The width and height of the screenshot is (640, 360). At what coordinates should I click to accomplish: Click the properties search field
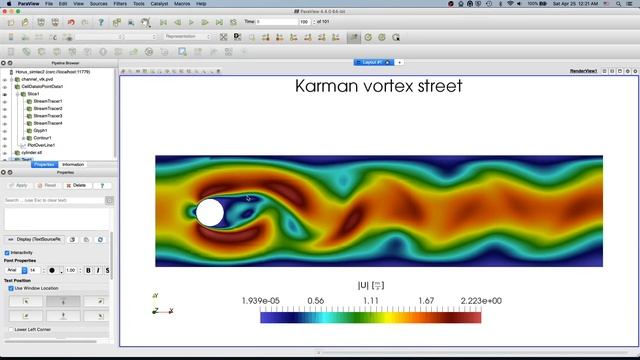(x=55, y=200)
